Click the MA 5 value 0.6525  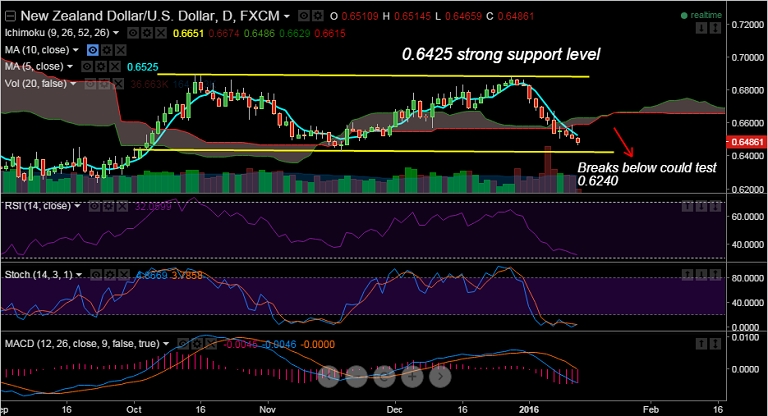[143, 67]
